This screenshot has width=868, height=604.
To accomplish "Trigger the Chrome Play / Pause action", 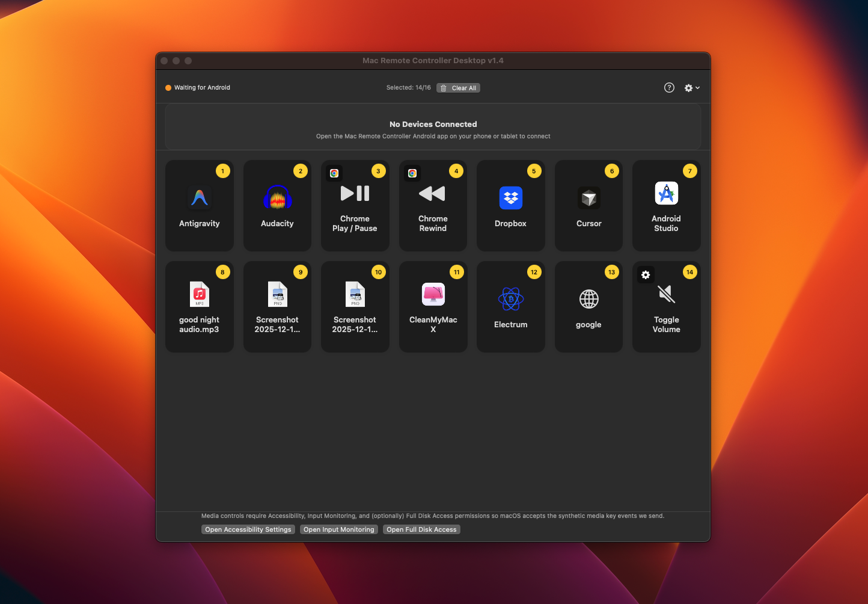I will pos(355,205).
